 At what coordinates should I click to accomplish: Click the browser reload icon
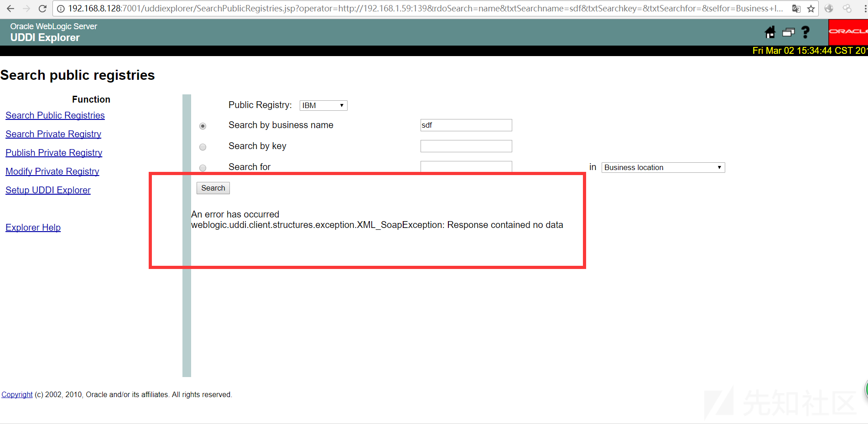(x=42, y=9)
